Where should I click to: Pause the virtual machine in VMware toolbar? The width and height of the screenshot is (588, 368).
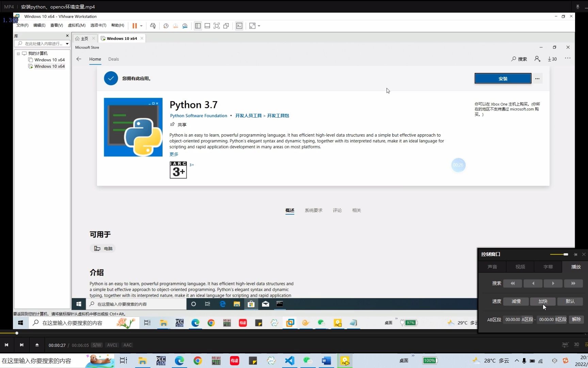pyautogui.click(x=134, y=26)
